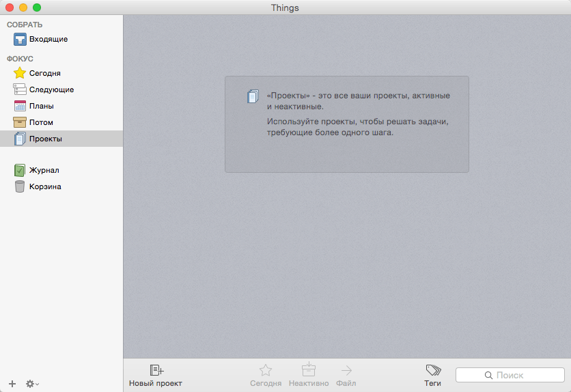Select the Журнал label in sidebar
The width and height of the screenshot is (571, 392).
pyautogui.click(x=44, y=170)
